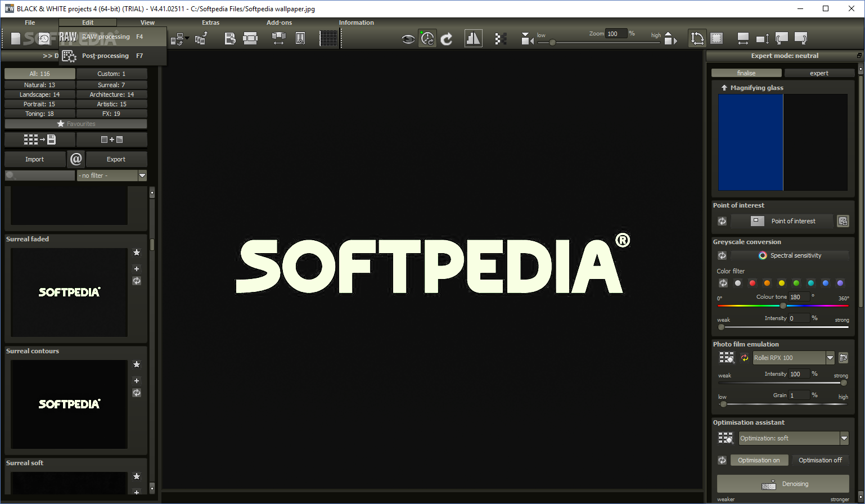Switch to the finalise tab

[x=746, y=73]
